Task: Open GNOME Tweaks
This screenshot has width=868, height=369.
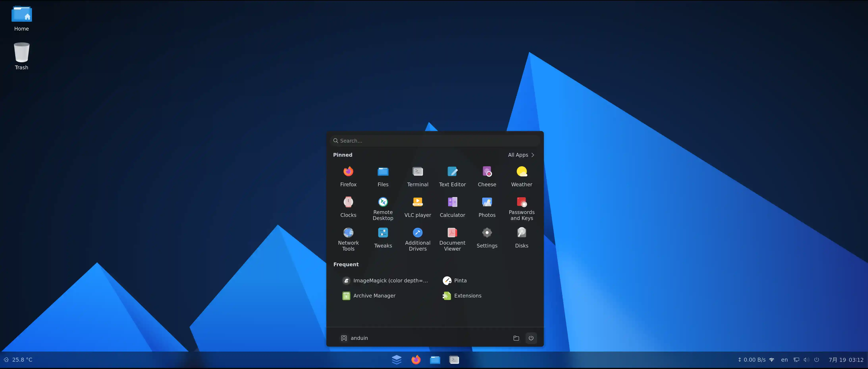Action: pos(383,237)
